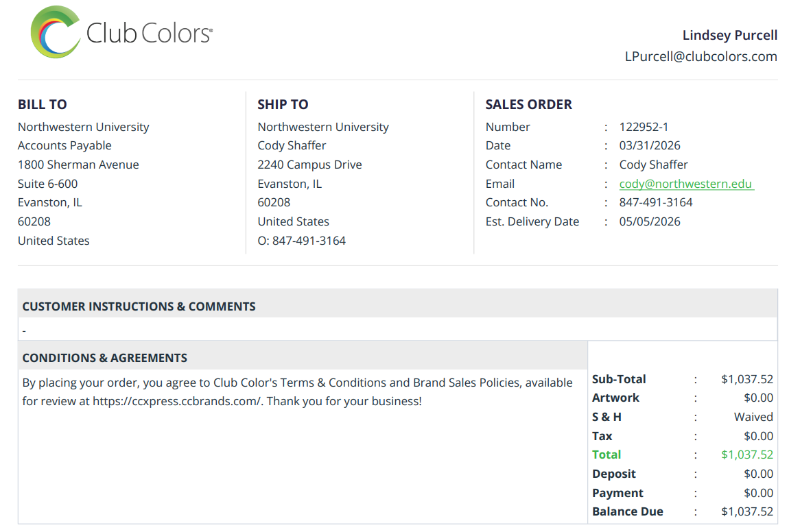Click the LPurcell@clubcolors.com email address
789x532 pixels.
point(701,56)
